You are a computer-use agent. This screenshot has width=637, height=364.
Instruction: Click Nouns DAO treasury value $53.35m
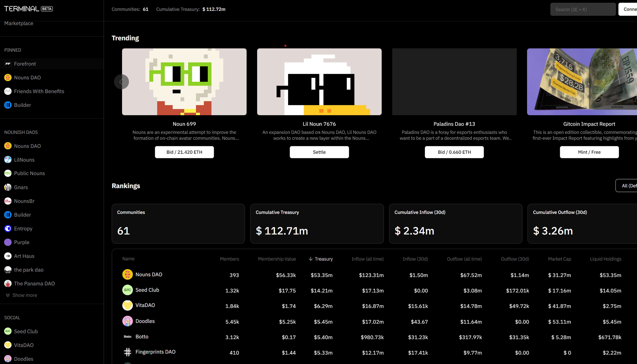pos(321,275)
